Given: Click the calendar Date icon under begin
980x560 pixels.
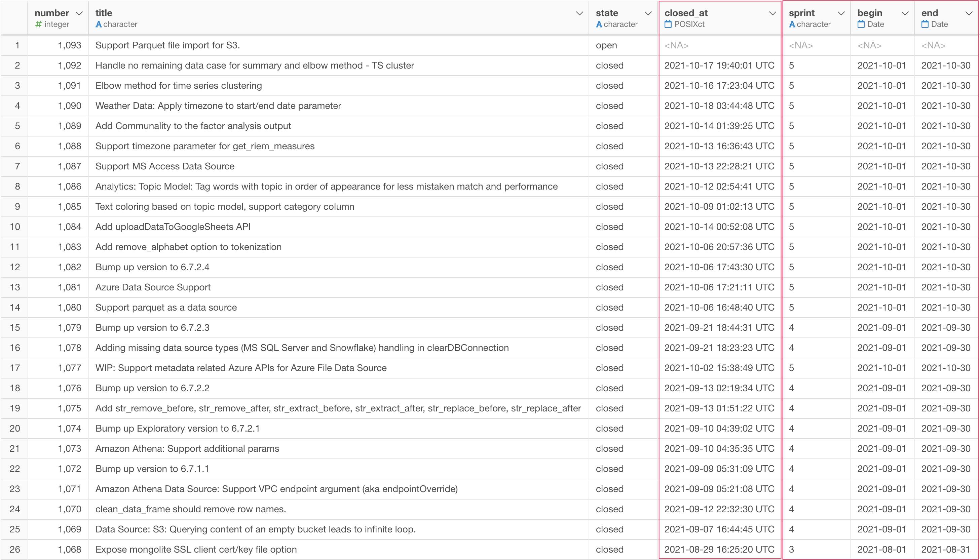Looking at the screenshot, I should tap(861, 24).
